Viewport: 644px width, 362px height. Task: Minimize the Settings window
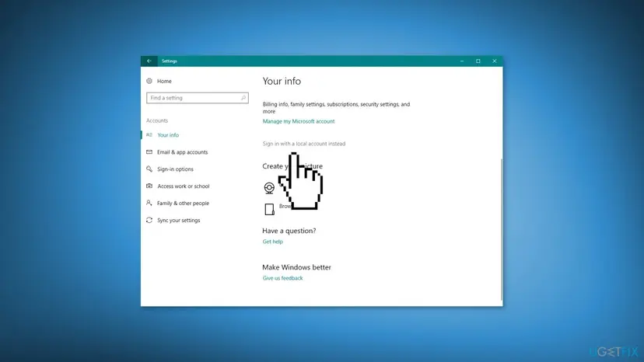[x=462, y=61]
